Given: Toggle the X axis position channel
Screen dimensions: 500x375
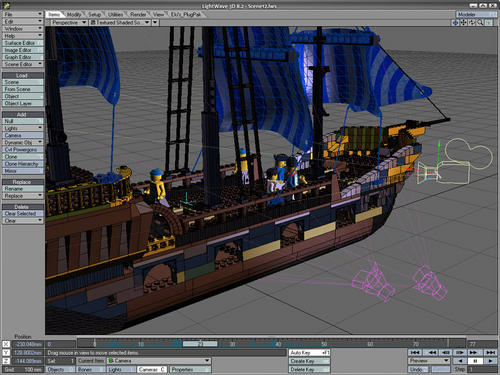Looking at the screenshot, I should tap(6, 344).
